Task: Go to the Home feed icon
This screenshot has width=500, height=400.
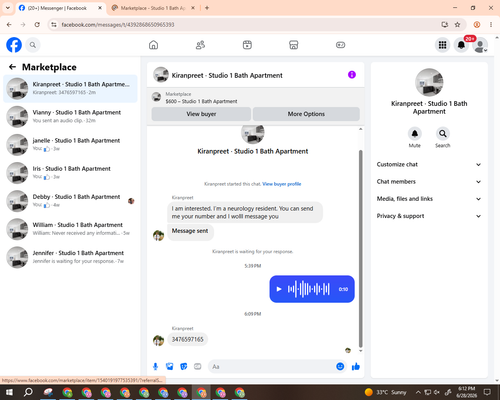Action: click(x=153, y=45)
